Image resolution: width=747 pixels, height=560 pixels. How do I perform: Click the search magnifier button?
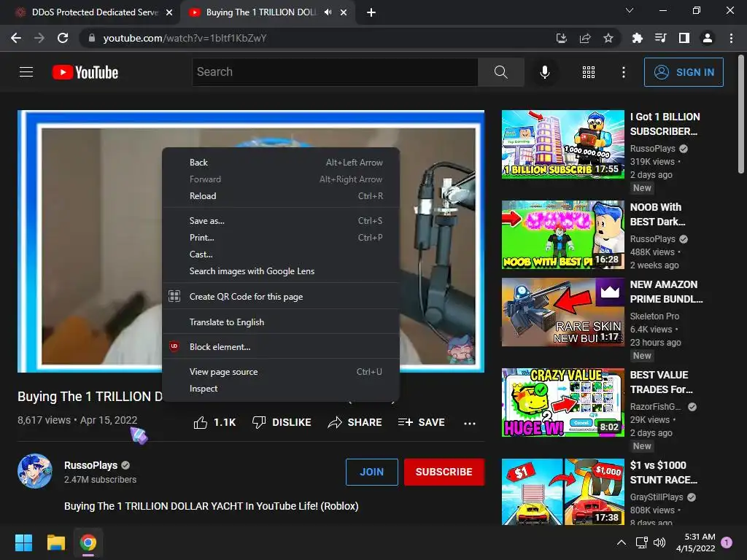pos(500,72)
